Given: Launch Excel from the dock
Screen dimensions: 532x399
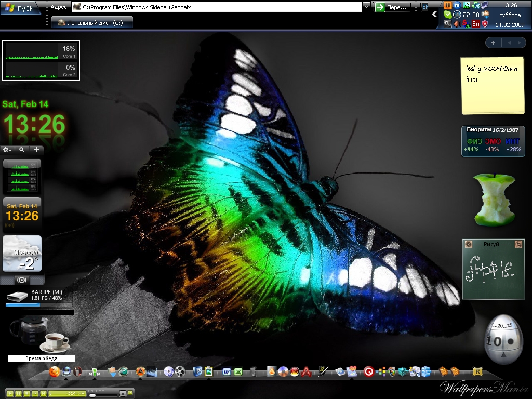Looking at the screenshot, I should click(238, 371).
